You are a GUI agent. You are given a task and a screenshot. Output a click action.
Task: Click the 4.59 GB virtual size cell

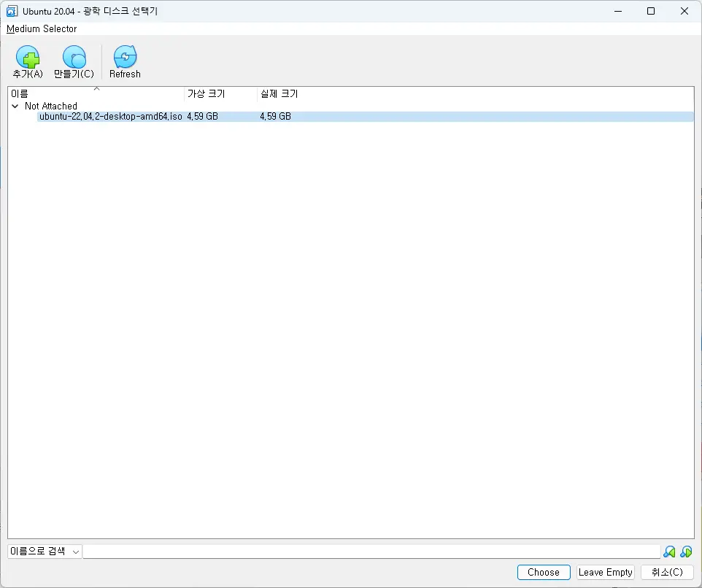pyautogui.click(x=202, y=116)
